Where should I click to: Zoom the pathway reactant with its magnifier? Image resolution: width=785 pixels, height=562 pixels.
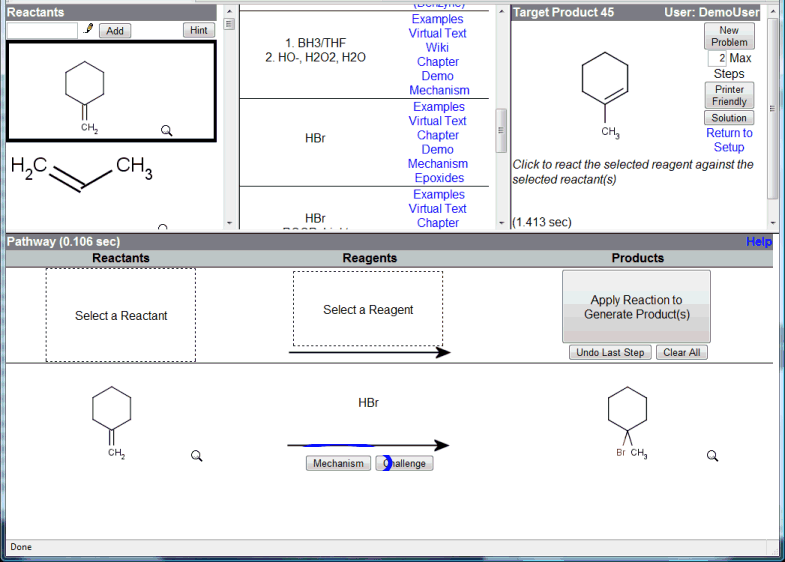coord(197,456)
